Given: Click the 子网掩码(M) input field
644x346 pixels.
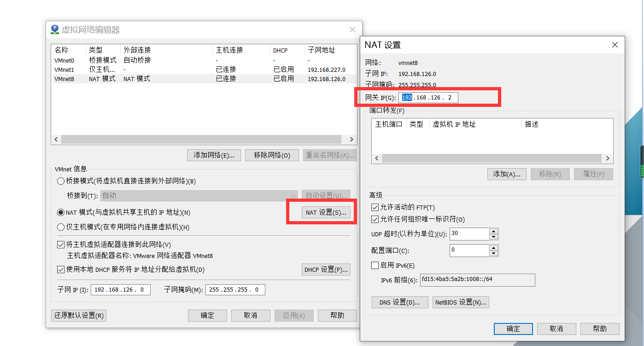Looking at the screenshot, I should click(x=235, y=290).
